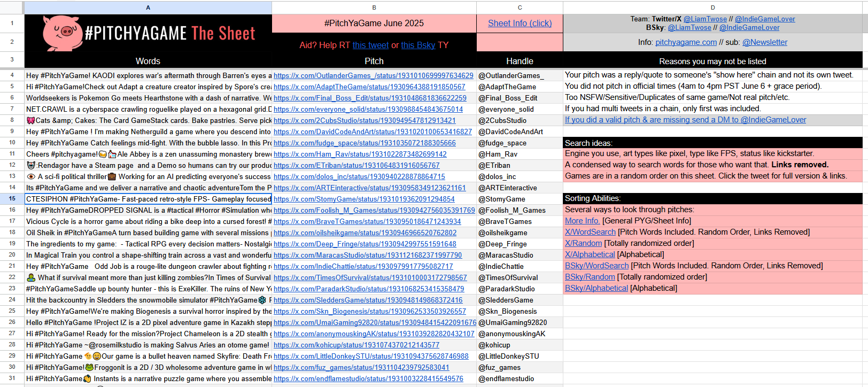Select the 'Too NSFW/Sensitive/Duplicates' reason cell
868x387 pixels.
click(x=712, y=97)
